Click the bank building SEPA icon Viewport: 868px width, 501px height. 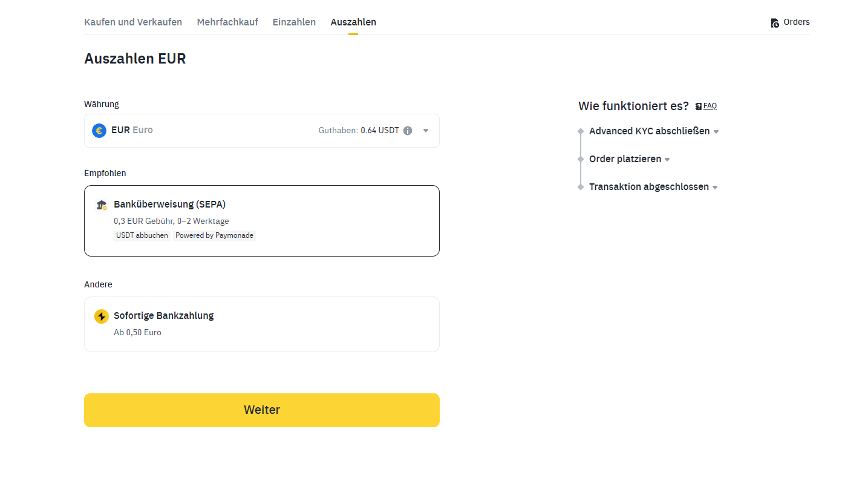pyautogui.click(x=101, y=205)
